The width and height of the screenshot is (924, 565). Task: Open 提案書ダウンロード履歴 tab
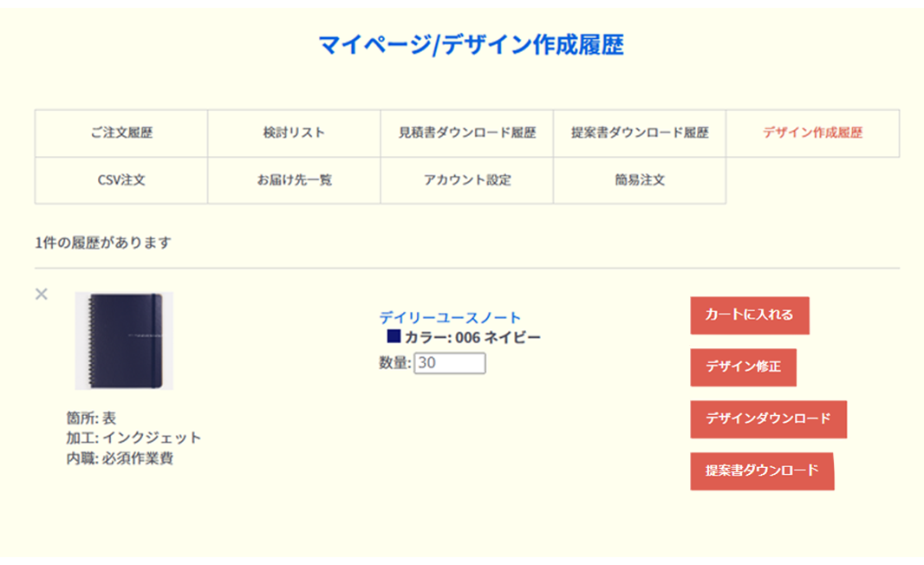(x=640, y=133)
